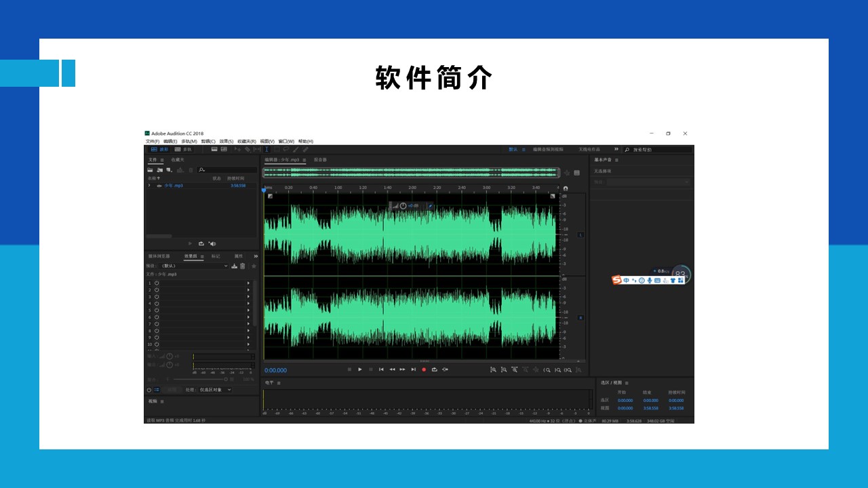Screen dimensions: 868x488
Task: Click the Sogou microphone voice input icon
Action: 649,280
